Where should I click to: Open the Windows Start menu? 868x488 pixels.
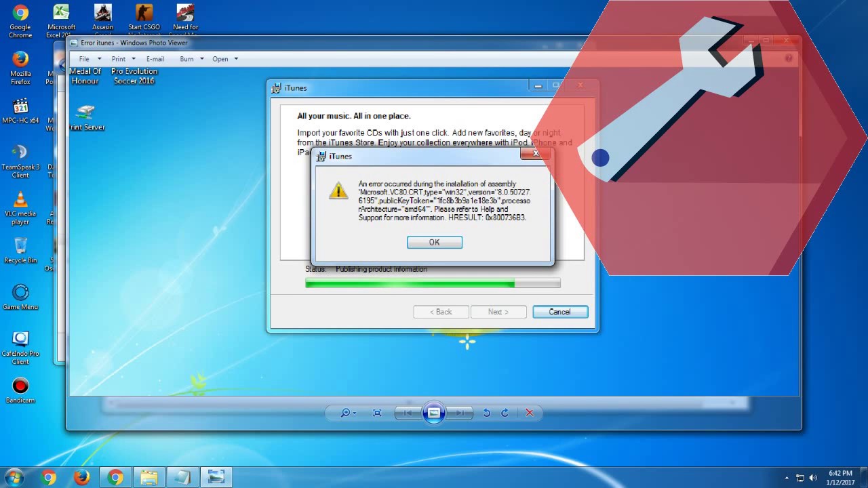pyautogui.click(x=14, y=477)
